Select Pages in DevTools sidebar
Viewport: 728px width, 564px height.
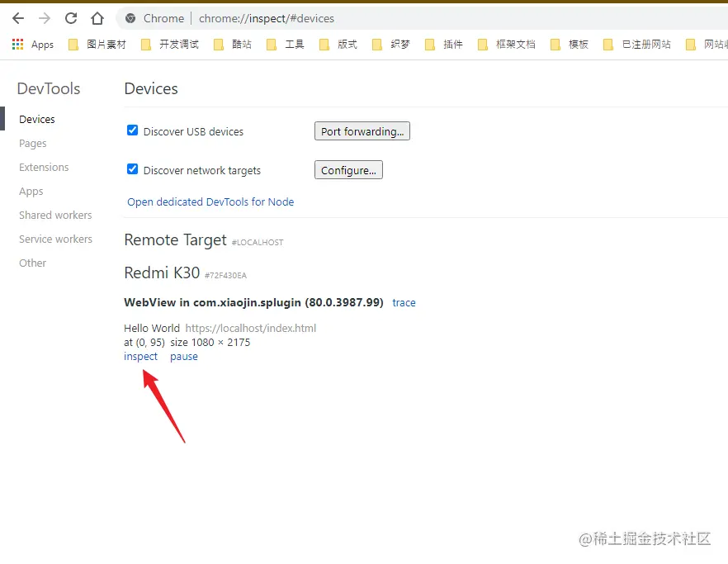point(32,144)
